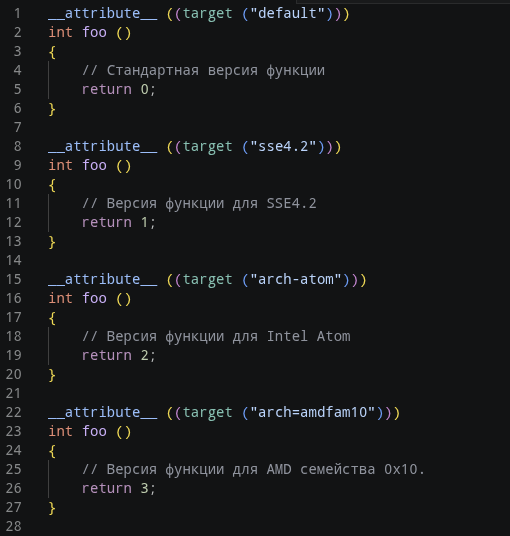Click the "arch=amdfam10" target string
This screenshot has height=536, width=510.
[x=313, y=413]
